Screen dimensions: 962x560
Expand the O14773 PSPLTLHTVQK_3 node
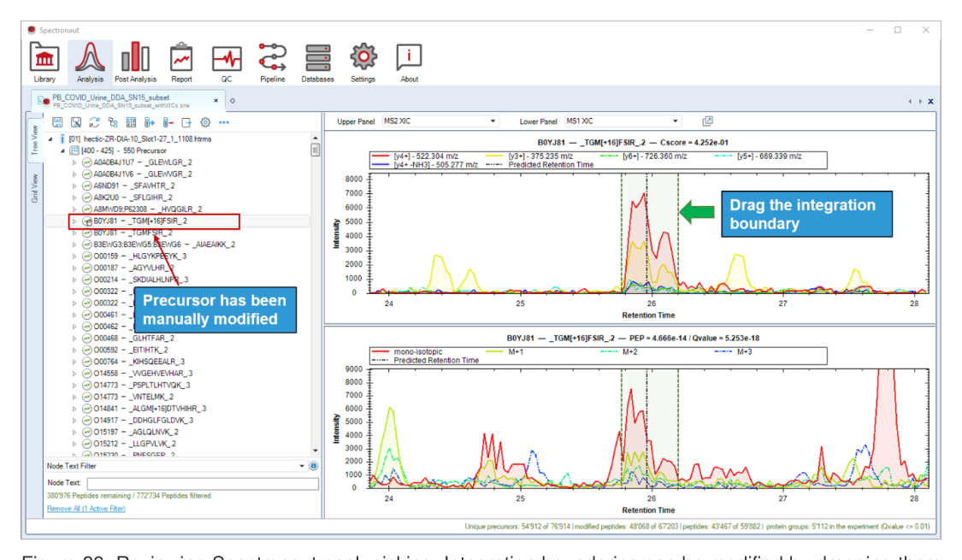(x=74, y=386)
